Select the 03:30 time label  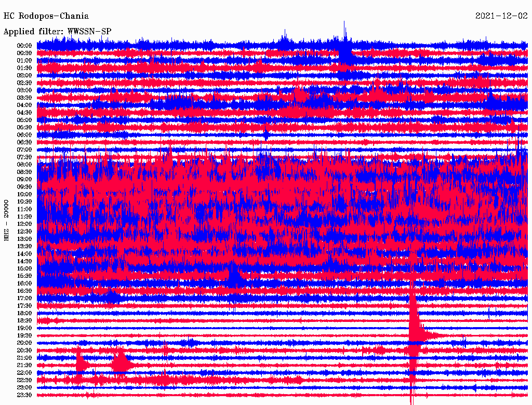point(24,98)
